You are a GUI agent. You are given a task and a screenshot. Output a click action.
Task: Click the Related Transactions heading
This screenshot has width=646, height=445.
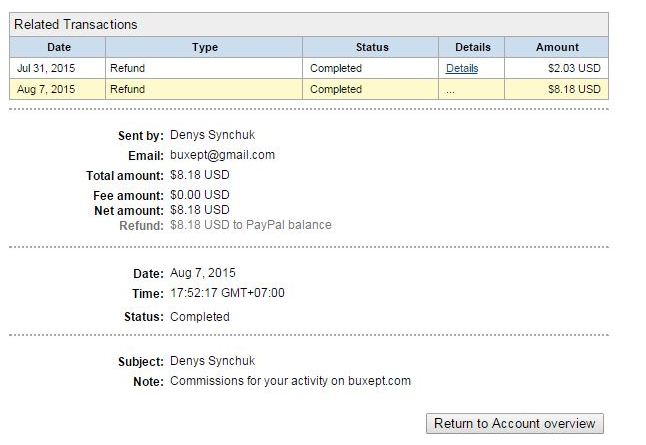click(x=76, y=24)
